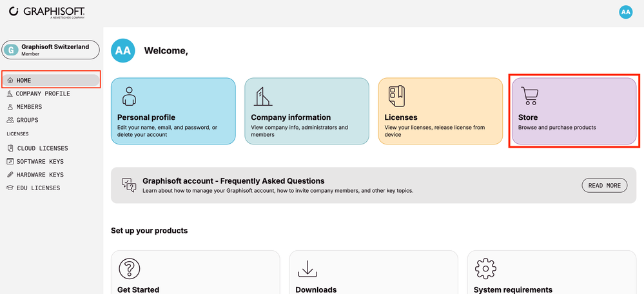Open the Graphisoft Switzerland company selector
The width and height of the screenshot is (644, 294).
(51, 50)
